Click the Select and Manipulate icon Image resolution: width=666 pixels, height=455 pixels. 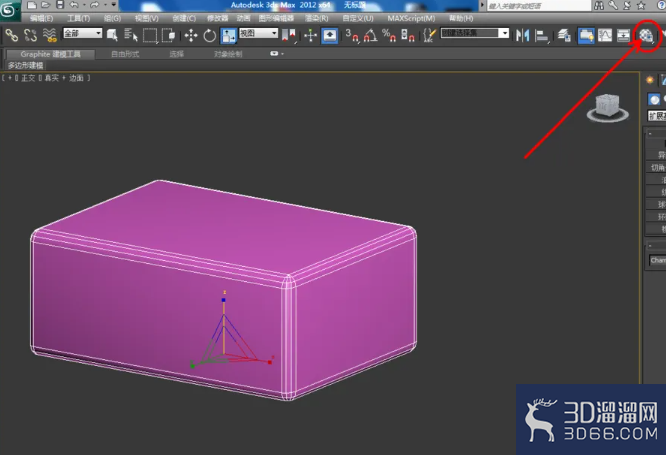click(310, 35)
